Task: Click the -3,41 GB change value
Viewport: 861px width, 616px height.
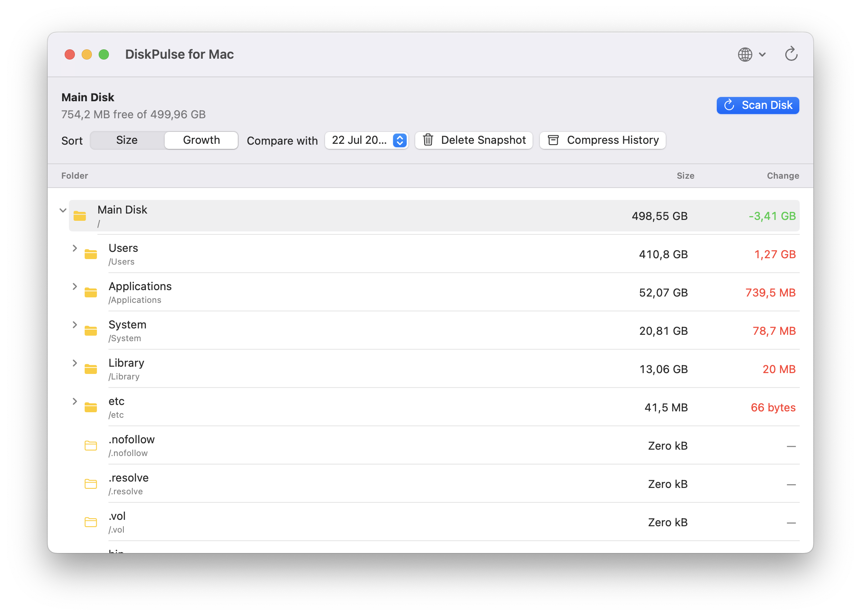Action: [772, 216]
